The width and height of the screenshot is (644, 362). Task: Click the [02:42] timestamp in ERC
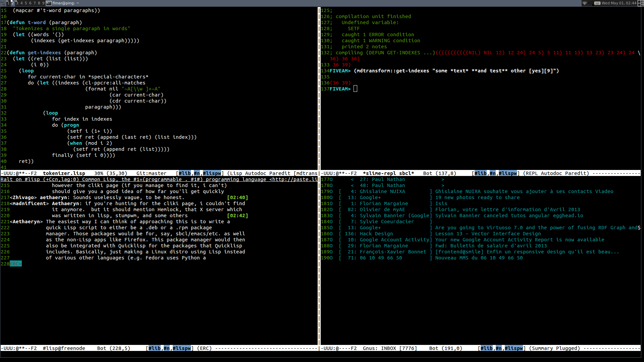237,216
